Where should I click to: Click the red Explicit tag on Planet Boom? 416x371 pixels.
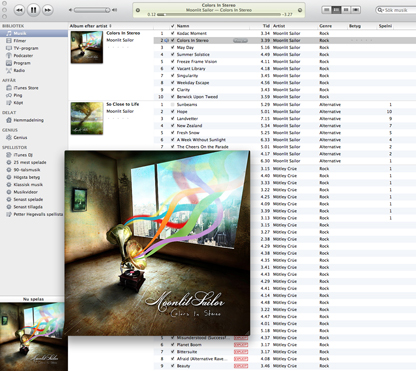click(x=241, y=345)
